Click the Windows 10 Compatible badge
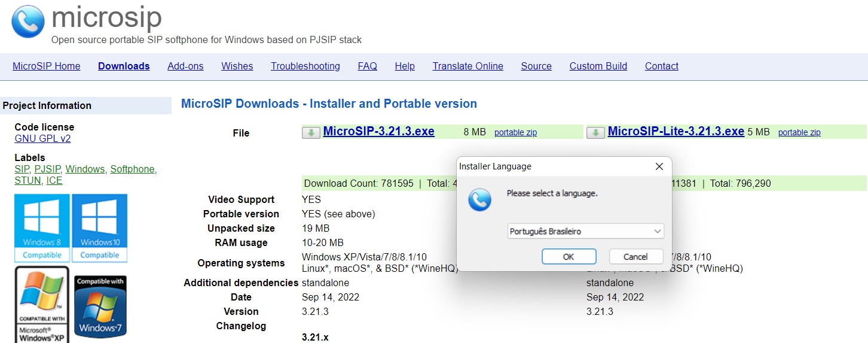Viewport: 868px width, 343px height. pos(100,228)
